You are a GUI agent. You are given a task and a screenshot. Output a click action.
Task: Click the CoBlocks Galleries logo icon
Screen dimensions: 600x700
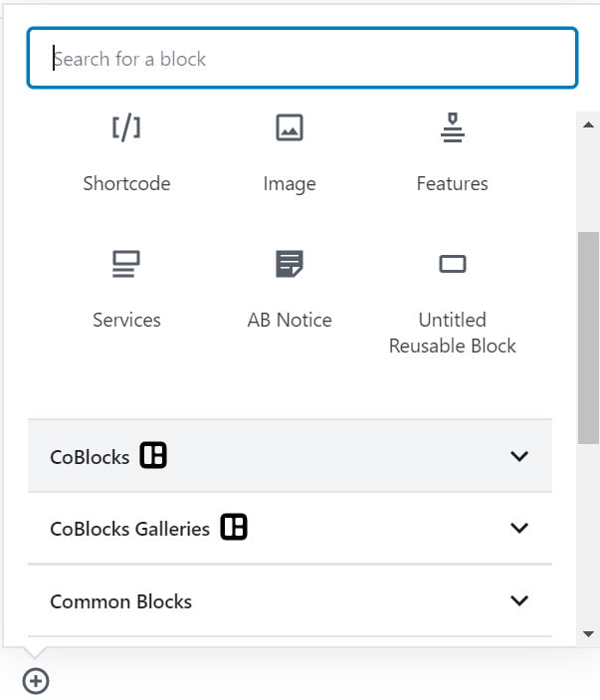(x=234, y=527)
